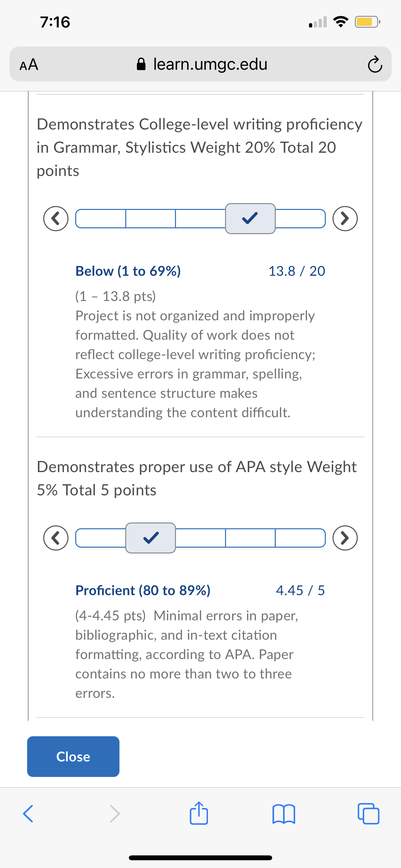This screenshot has width=401, height=868.
Task: Open the Safari tabs overview icon
Action: coord(368,814)
